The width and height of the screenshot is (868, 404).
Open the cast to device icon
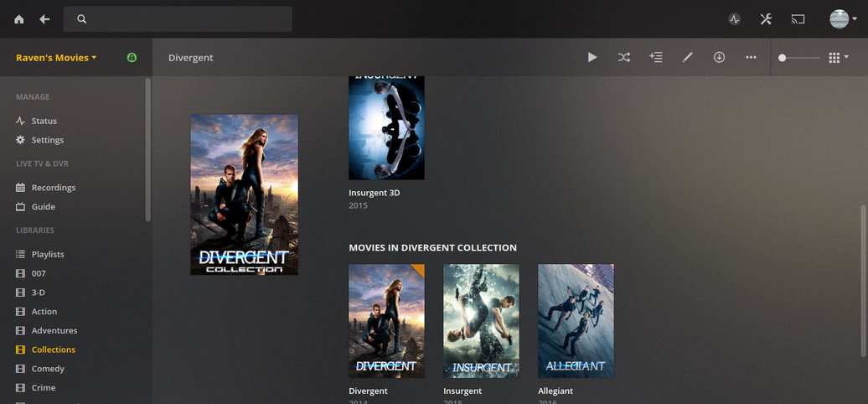click(798, 19)
